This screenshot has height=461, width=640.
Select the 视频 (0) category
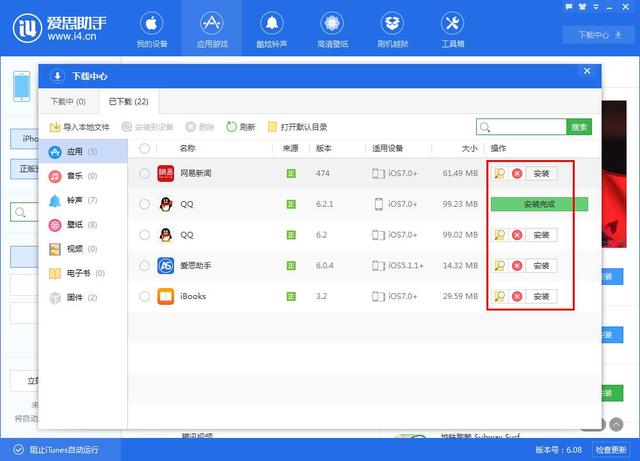(83, 249)
